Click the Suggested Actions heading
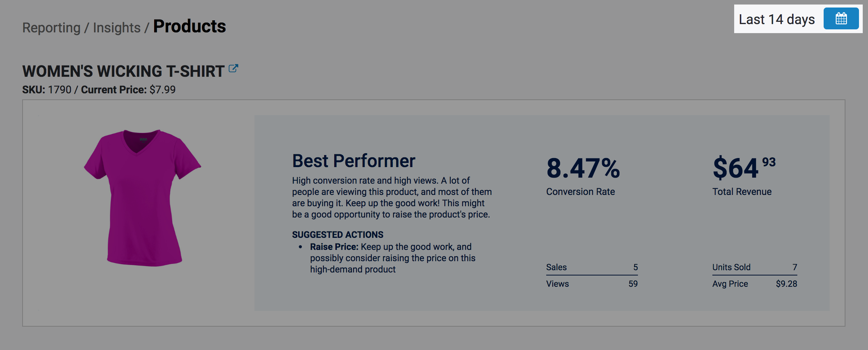The height and width of the screenshot is (350, 868). (338, 235)
